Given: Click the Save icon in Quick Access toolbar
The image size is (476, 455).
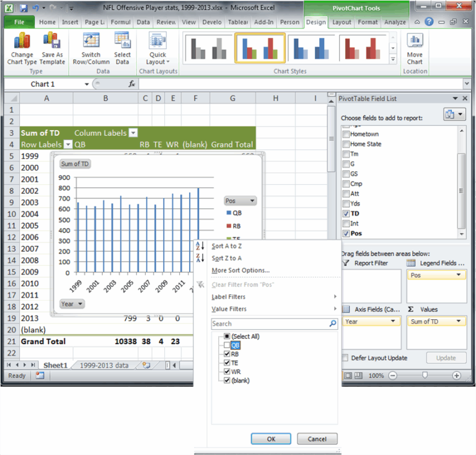Looking at the screenshot, I should [x=24, y=8].
